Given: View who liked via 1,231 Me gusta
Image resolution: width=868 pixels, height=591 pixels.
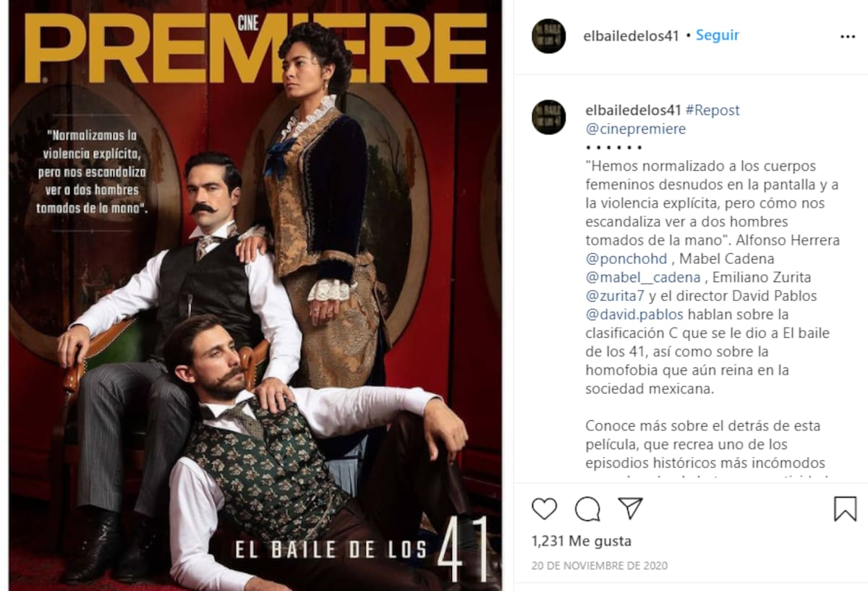Looking at the screenshot, I should tap(582, 541).
